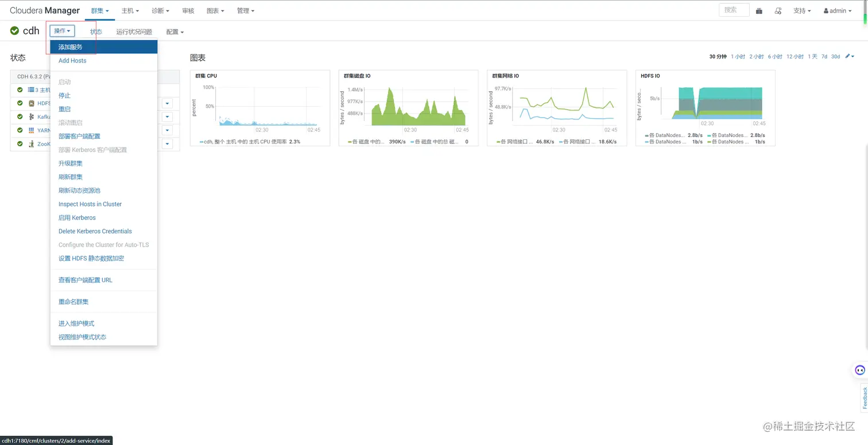Select Add Hosts from the actions menu
This screenshot has width=868, height=445.
point(104,61)
